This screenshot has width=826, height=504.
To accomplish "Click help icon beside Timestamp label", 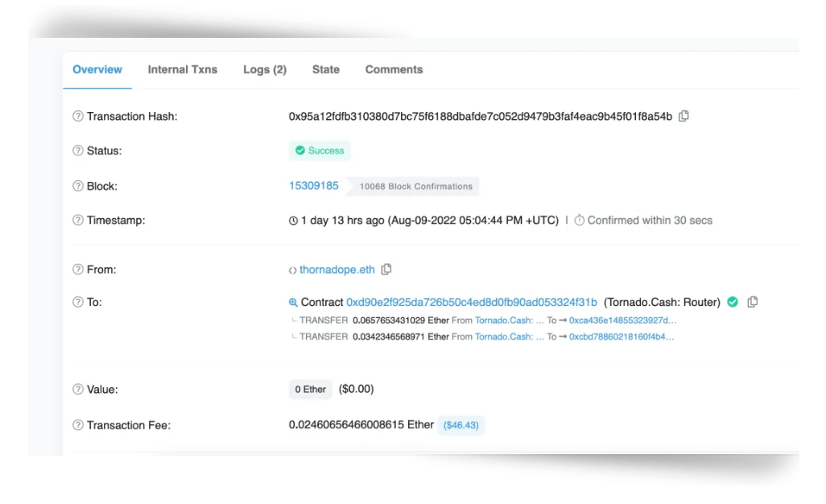I will 78,220.
